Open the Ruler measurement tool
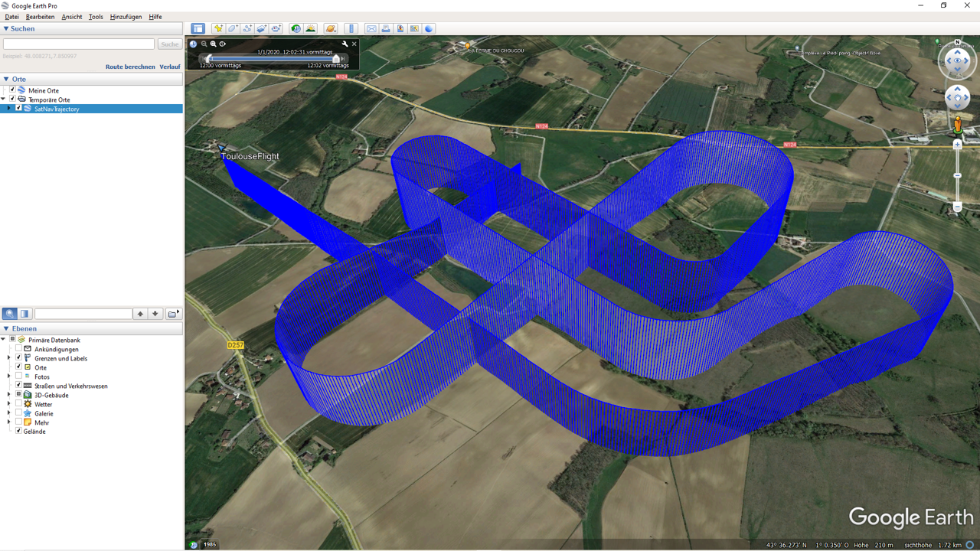Viewport: 980px width, 551px height. (x=351, y=29)
